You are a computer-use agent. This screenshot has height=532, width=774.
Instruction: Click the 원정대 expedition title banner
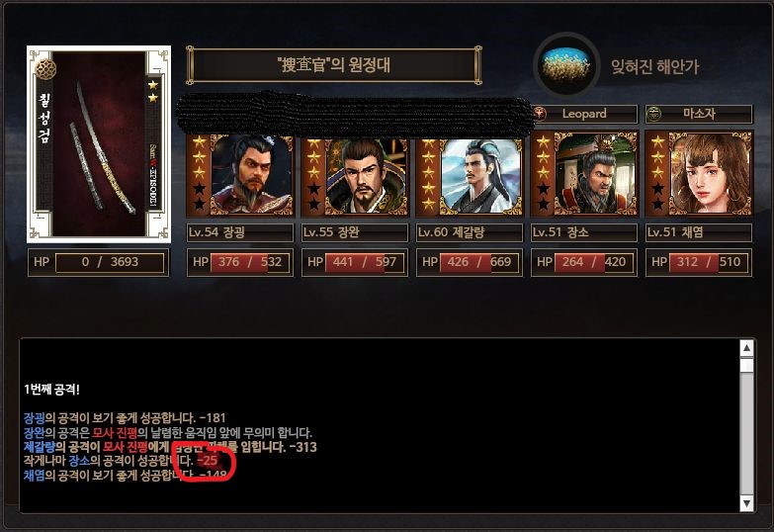(x=334, y=64)
